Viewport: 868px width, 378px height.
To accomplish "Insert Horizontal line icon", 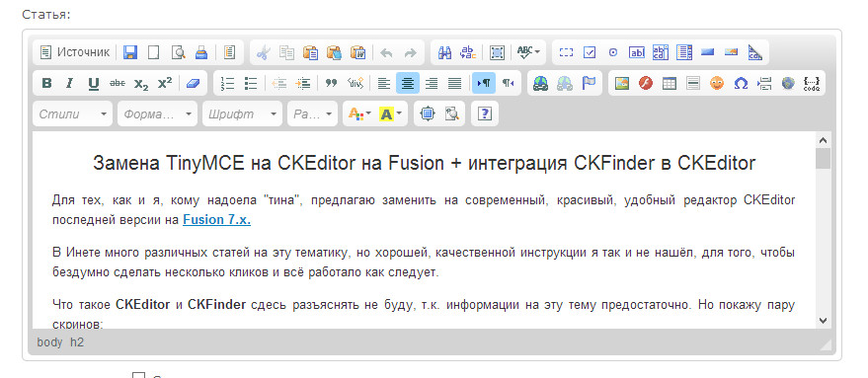I will [692, 83].
